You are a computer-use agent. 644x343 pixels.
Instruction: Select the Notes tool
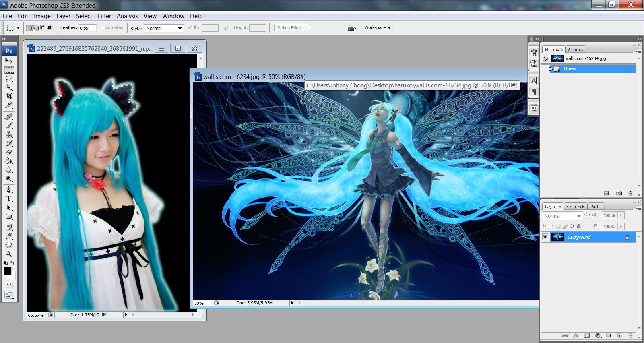coord(9,227)
